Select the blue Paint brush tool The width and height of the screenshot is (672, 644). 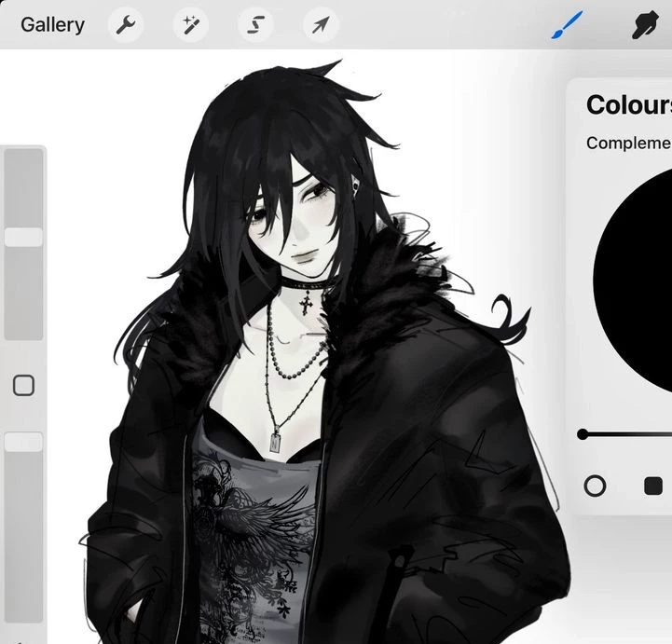[566, 25]
